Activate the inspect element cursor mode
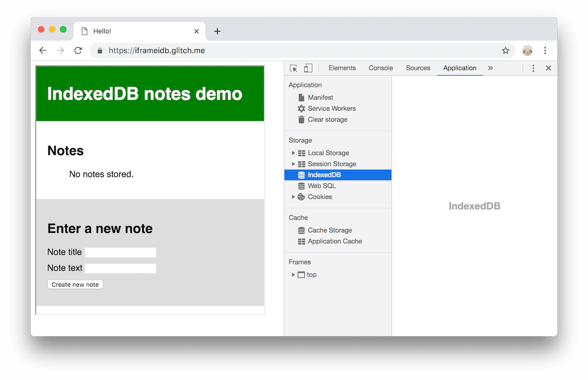Viewport: 588px width, 380px height. point(294,67)
